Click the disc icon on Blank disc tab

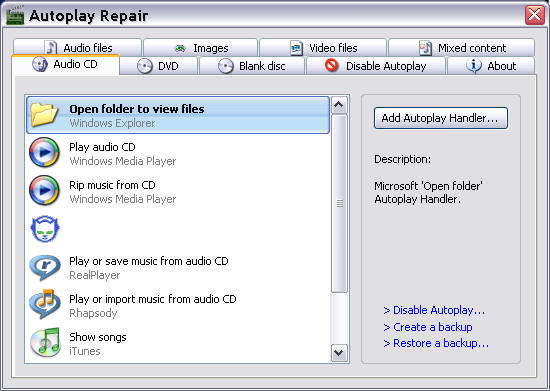[x=226, y=66]
